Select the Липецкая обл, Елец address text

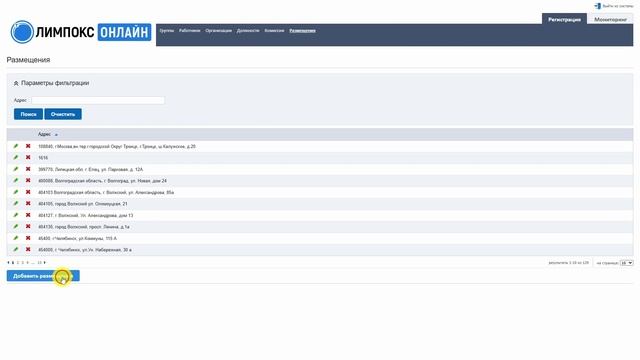click(91, 169)
